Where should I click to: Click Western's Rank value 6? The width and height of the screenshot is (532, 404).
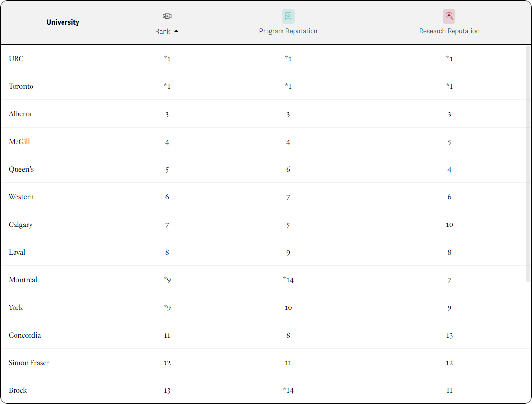click(x=167, y=197)
